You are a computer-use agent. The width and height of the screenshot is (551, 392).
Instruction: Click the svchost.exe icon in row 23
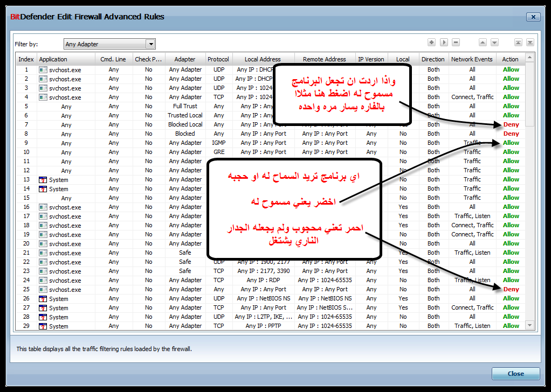[x=43, y=271]
